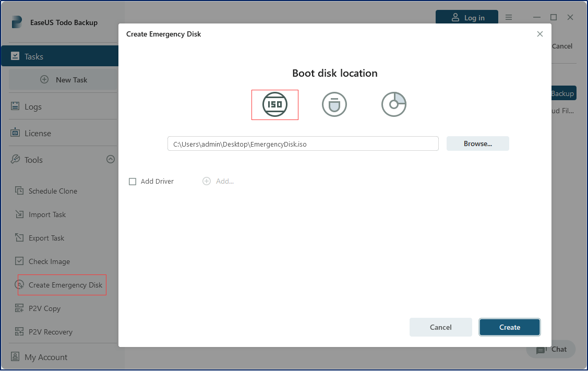Select P2V Recovery tool

51,332
